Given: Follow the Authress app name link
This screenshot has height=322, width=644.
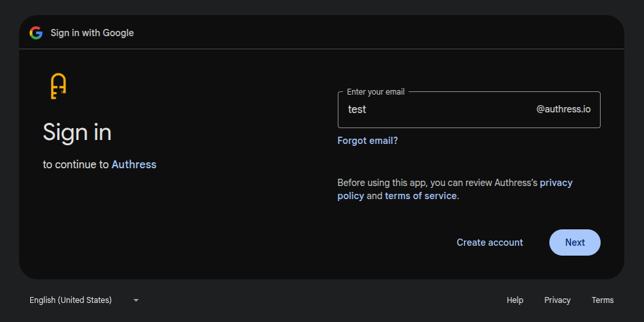Looking at the screenshot, I should pos(134,164).
